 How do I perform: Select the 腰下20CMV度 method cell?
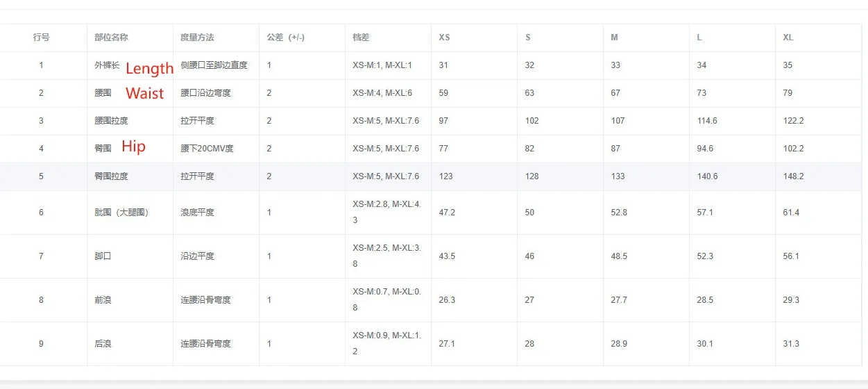click(207, 149)
